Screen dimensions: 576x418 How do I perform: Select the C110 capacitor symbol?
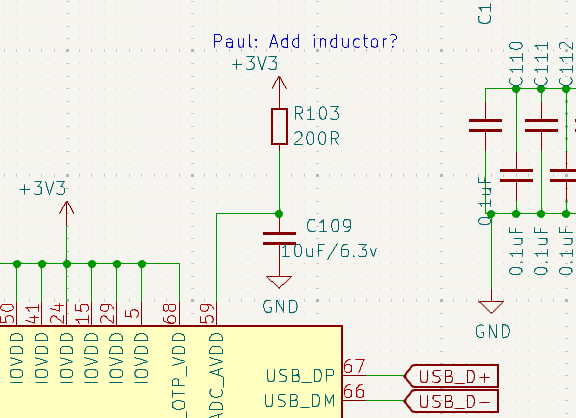tap(516, 176)
